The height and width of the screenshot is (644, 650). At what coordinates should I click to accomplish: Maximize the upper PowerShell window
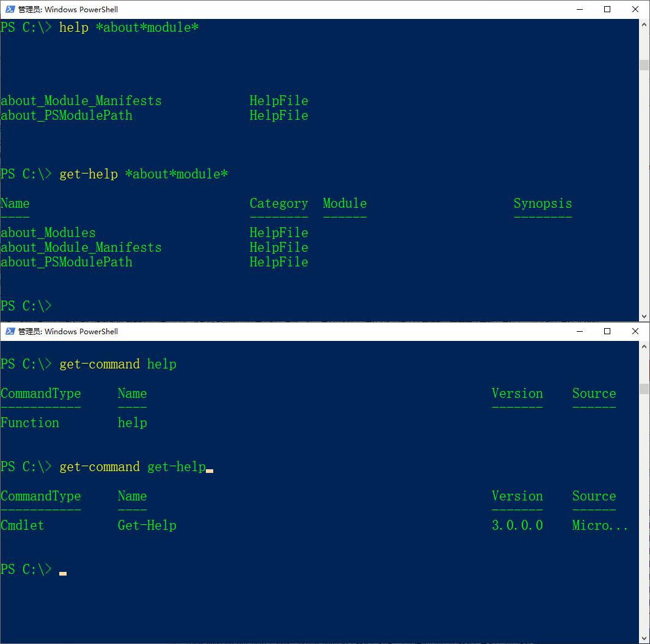pyautogui.click(x=607, y=9)
